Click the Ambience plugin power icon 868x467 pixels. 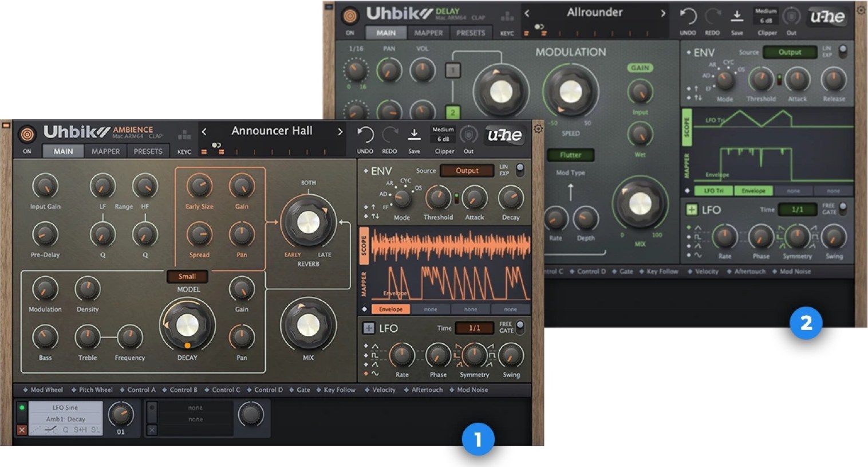tap(27, 135)
